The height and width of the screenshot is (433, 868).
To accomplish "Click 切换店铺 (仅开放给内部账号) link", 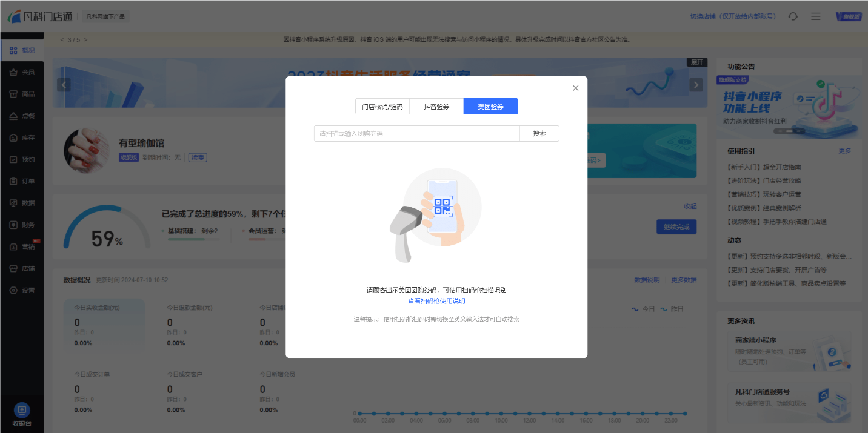I will [733, 16].
